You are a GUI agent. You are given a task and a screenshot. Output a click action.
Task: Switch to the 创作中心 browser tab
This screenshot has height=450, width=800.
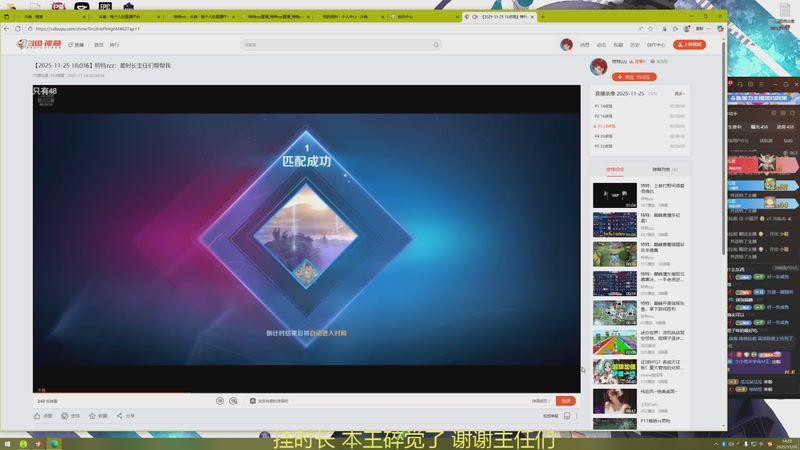pos(423,17)
